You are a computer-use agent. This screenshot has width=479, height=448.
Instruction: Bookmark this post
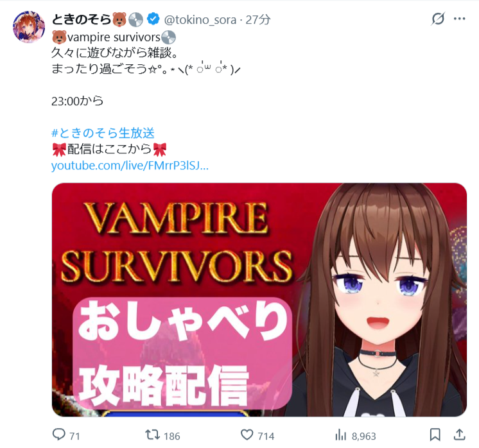[x=435, y=435]
